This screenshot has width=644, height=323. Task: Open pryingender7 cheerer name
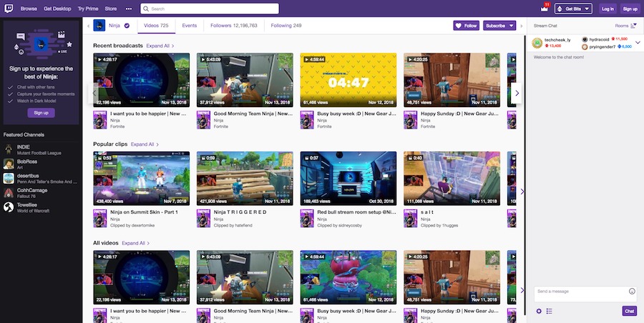coord(602,46)
